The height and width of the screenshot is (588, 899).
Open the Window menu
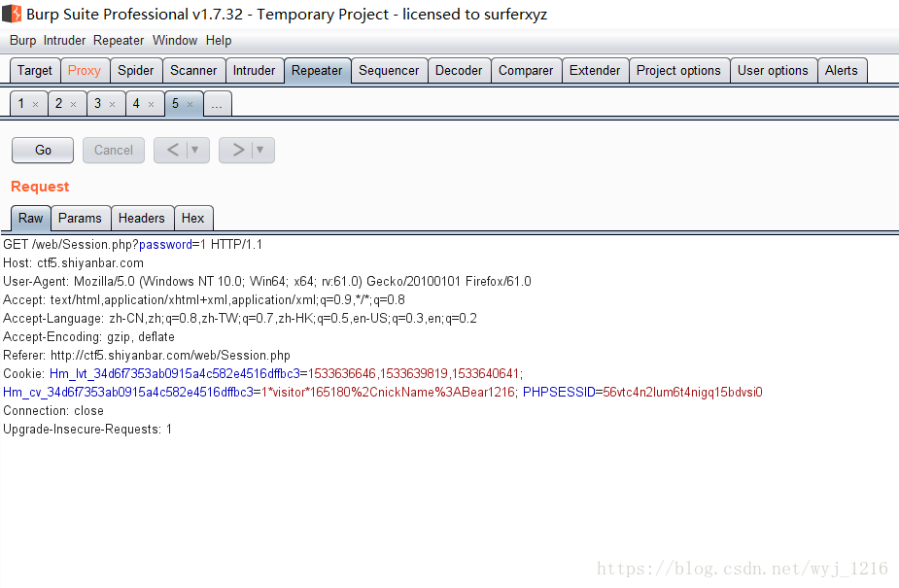click(175, 41)
